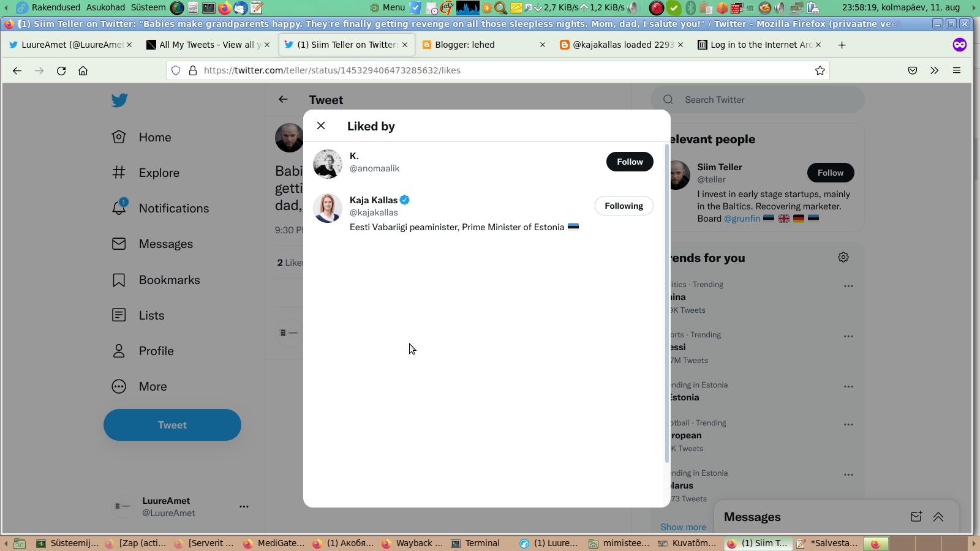Open options for China trend
Screen dimensions: 980x551
tap(848, 286)
